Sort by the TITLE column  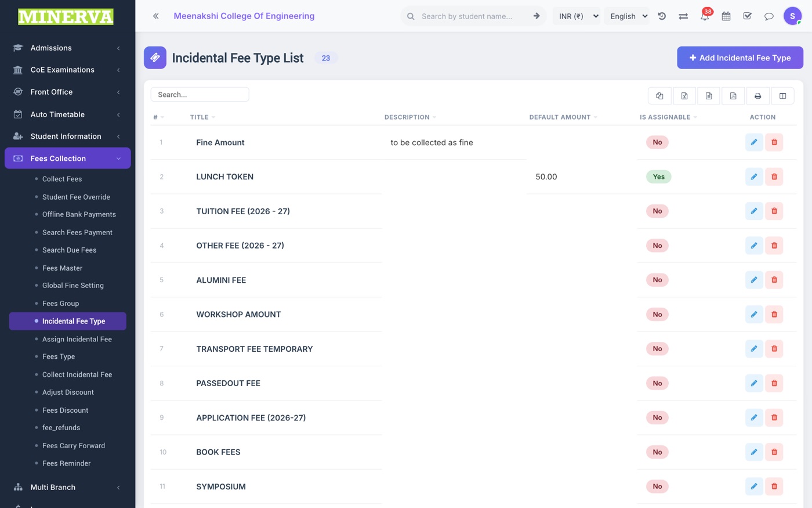(x=202, y=117)
